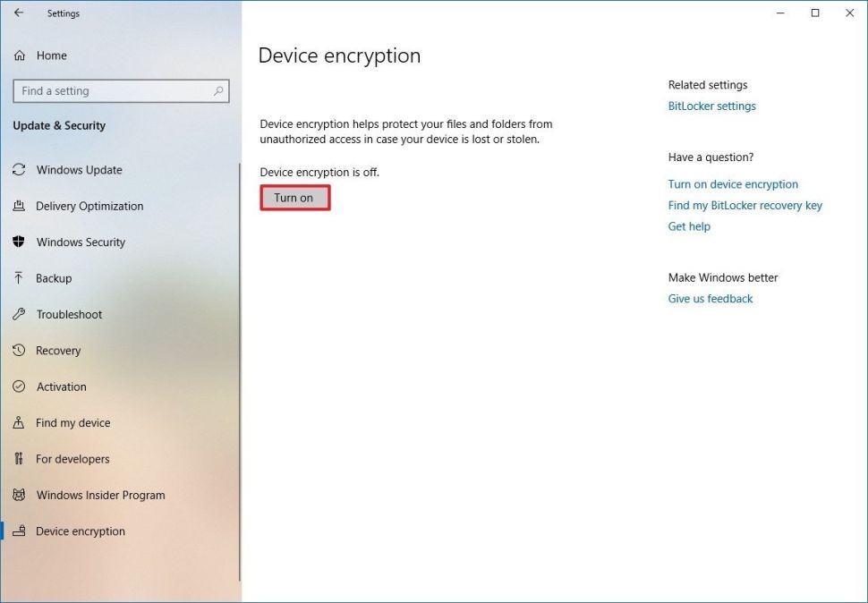Open Find my device settings
The width and height of the screenshot is (868, 603).
[20, 422]
